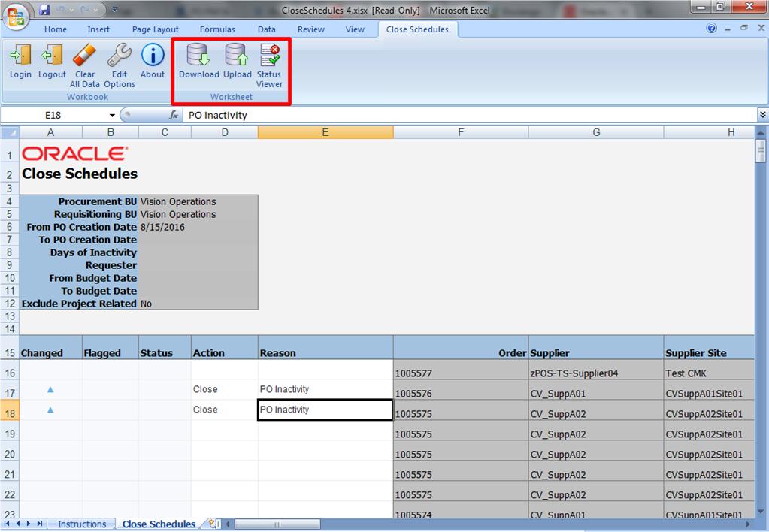Select column F header
769x532 pixels.
[461, 132]
